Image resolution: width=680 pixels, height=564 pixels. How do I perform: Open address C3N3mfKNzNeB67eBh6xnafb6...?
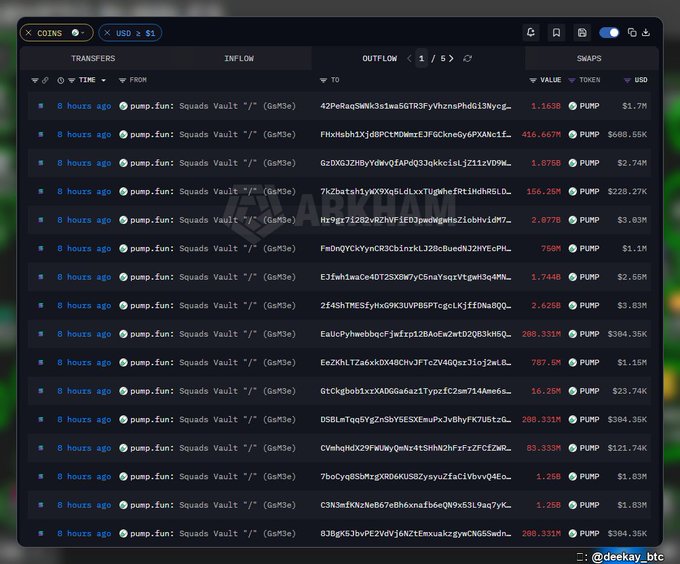pyautogui.click(x=415, y=505)
